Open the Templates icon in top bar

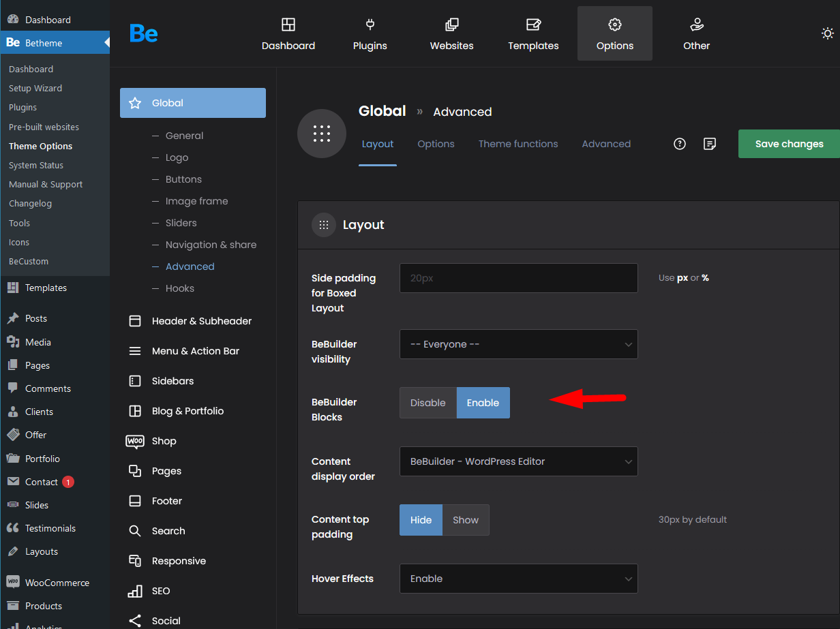click(533, 25)
